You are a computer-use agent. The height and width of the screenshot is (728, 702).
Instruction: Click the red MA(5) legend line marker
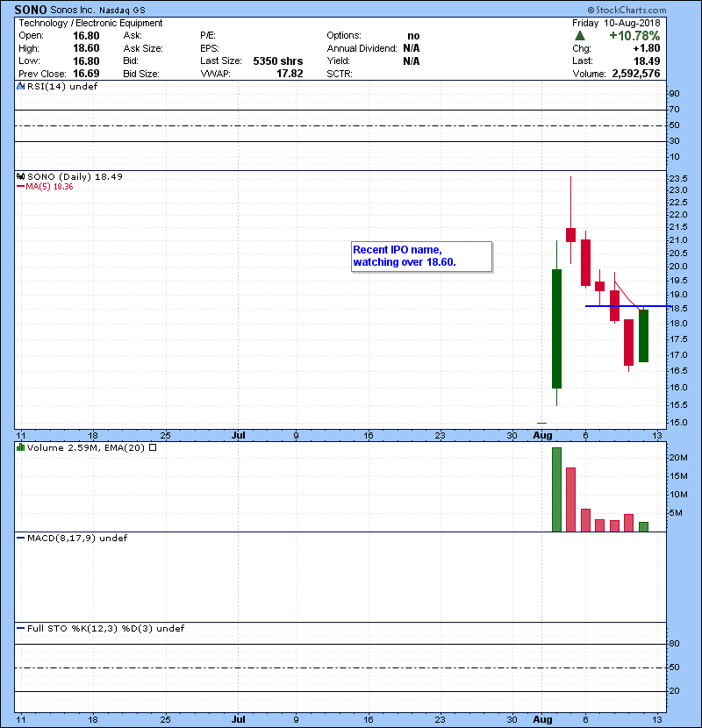click(21, 186)
